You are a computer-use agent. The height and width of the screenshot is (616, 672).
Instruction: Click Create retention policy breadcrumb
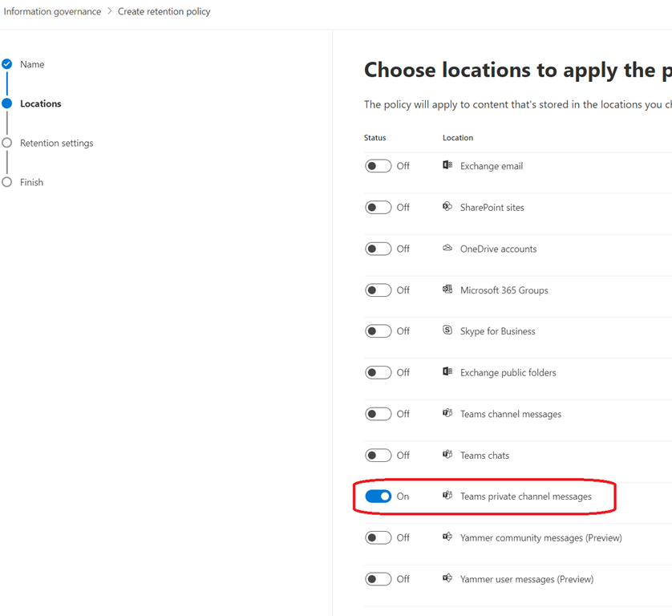tap(164, 12)
